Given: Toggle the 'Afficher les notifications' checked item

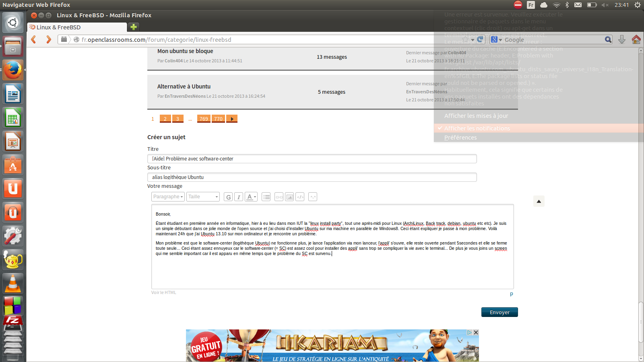Looking at the screenshot, I should [x=477, y=128].
